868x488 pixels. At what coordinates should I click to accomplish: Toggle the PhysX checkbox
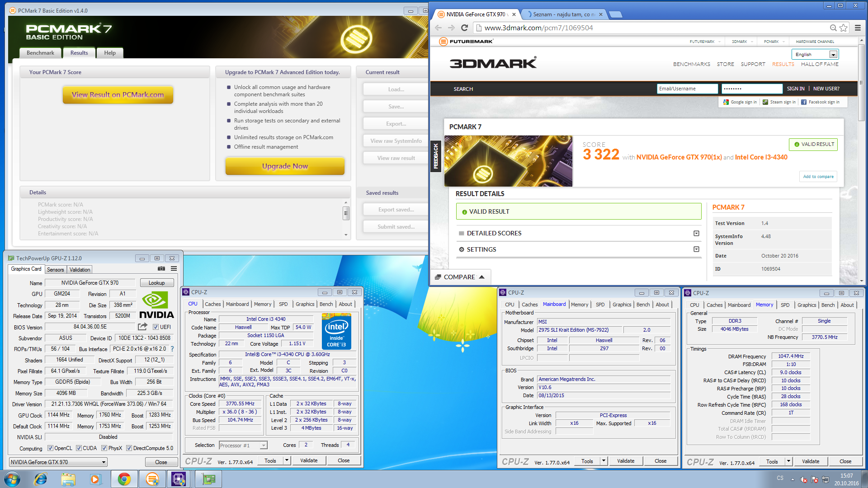click(104, 448)
